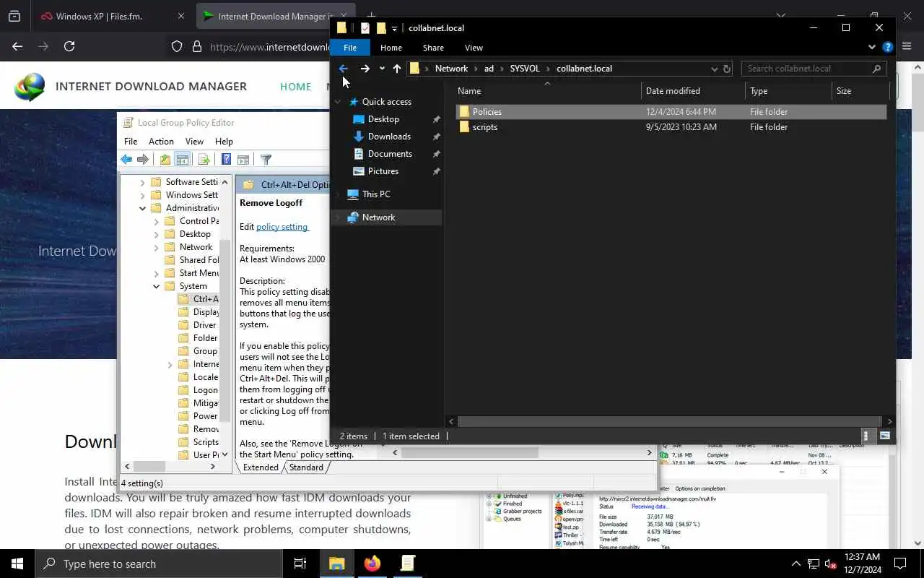Viewport: 924px width, 578px height.
Task: Click the policy setting link
Action: (282, 227)
